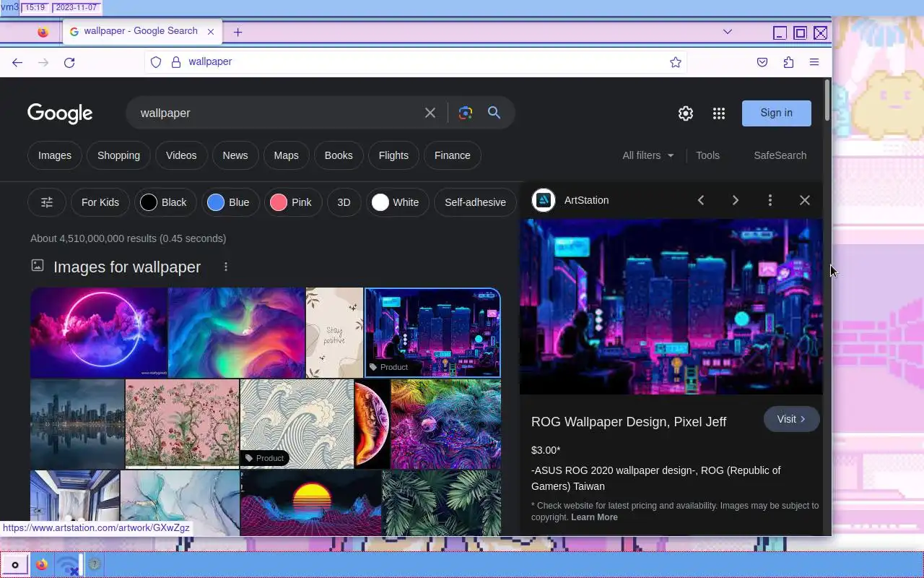Open the pink floral wallpaper thumbnail
Image resolution: width=924 pixels, height=578 pixels.
pyautogui.click(x=182, y=424)
